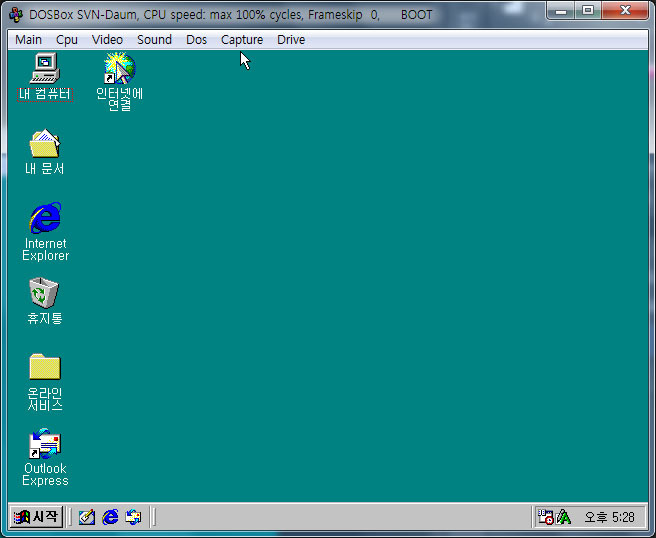Maximize the DOSBox window
The image size is (656, 538).
pos(588,10)
